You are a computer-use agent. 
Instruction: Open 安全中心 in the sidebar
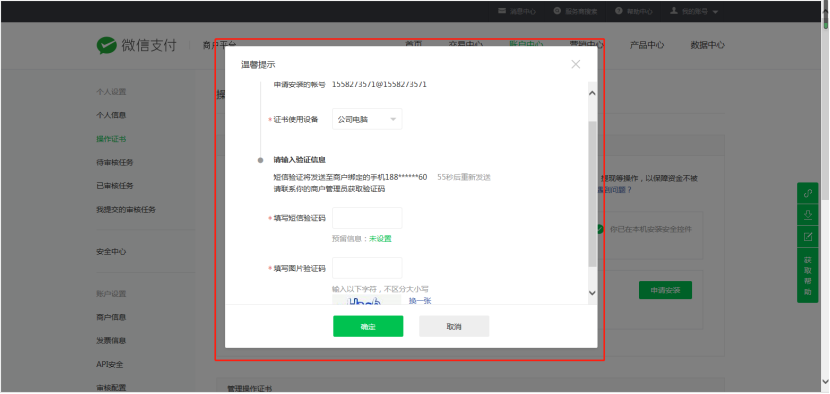pyautogui.click(x=111, y=252)
